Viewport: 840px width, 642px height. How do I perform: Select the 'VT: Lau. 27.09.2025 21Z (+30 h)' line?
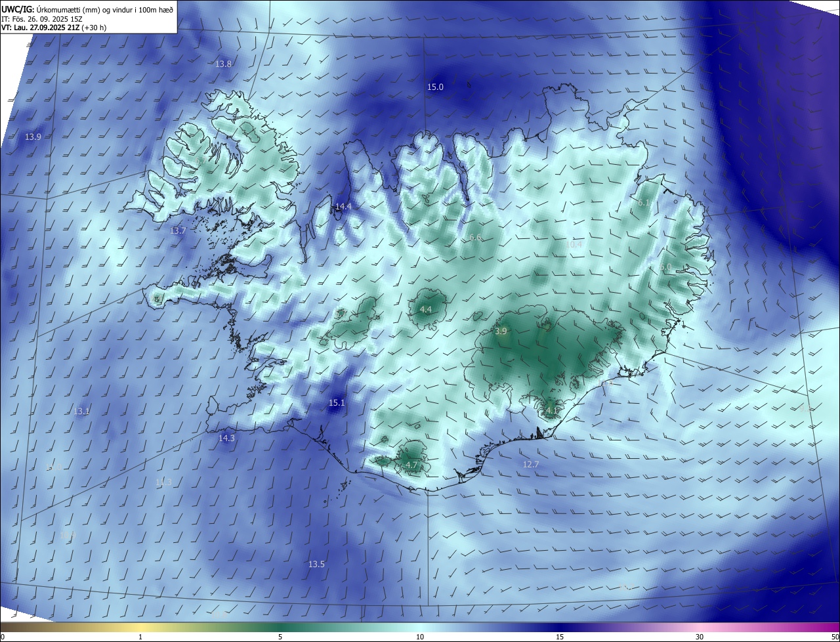(x=54, y=28)
